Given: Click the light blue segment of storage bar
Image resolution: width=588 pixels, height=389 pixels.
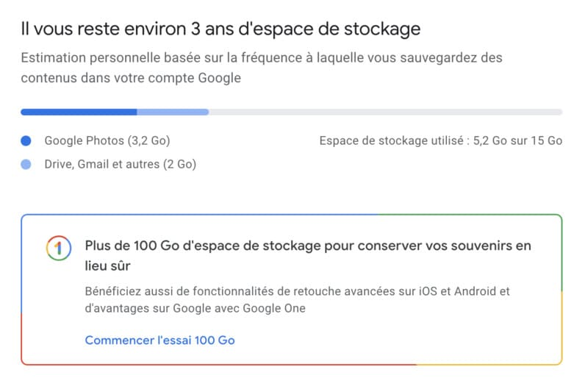Looking at the screenshot, I should coord(173,112).
